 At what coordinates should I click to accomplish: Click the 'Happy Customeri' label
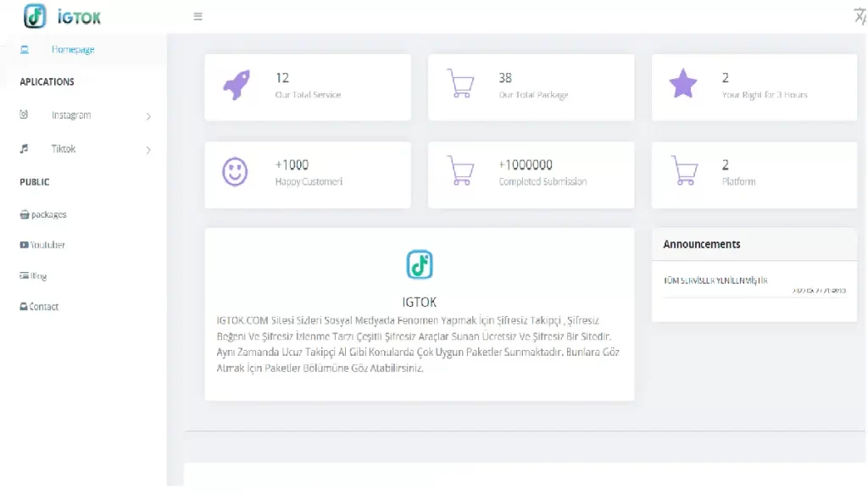click(x=309, y=181)
